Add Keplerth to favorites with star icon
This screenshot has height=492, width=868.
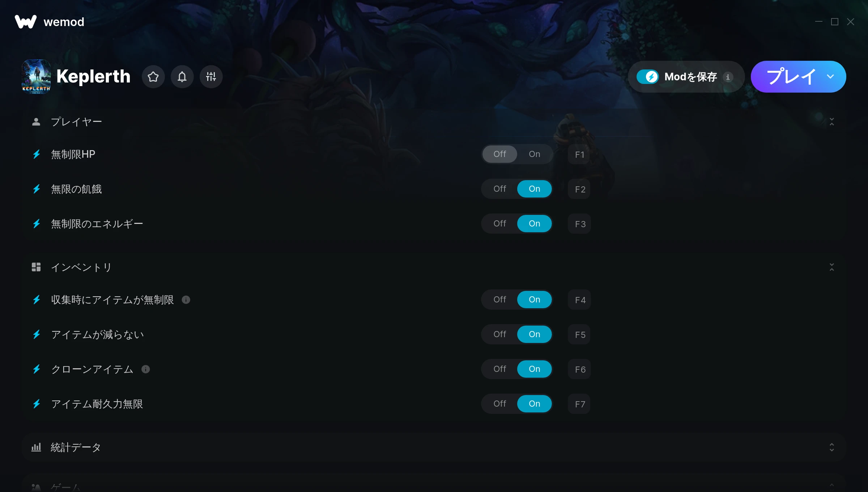tap(153, 77)
